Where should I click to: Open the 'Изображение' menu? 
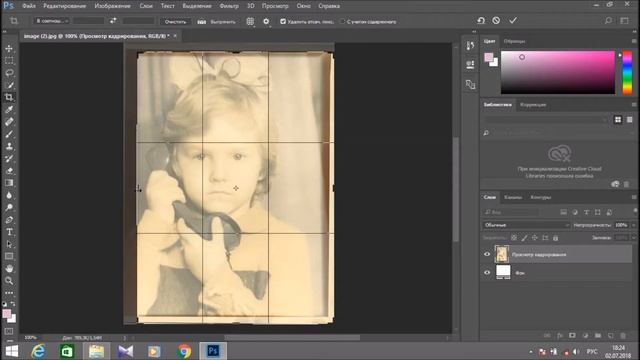(113, 6)
